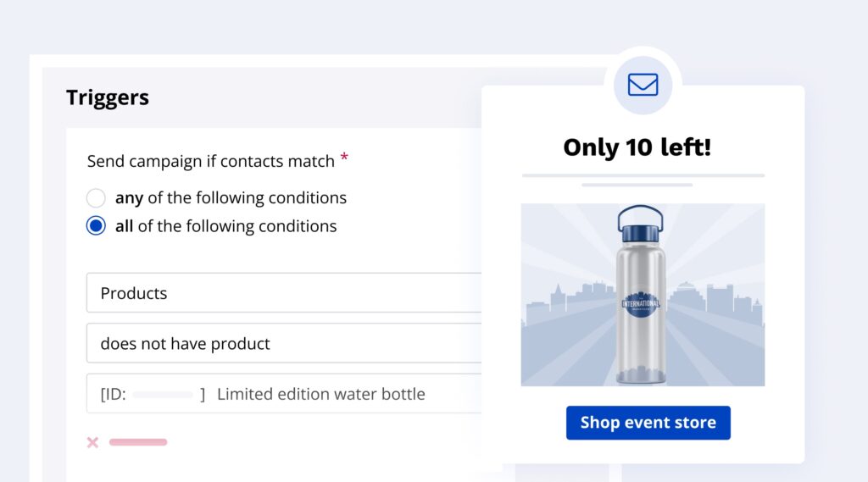Click the "Send campaign if contacts match" text
The image size is (868, 482).
[x=210, y=161]
